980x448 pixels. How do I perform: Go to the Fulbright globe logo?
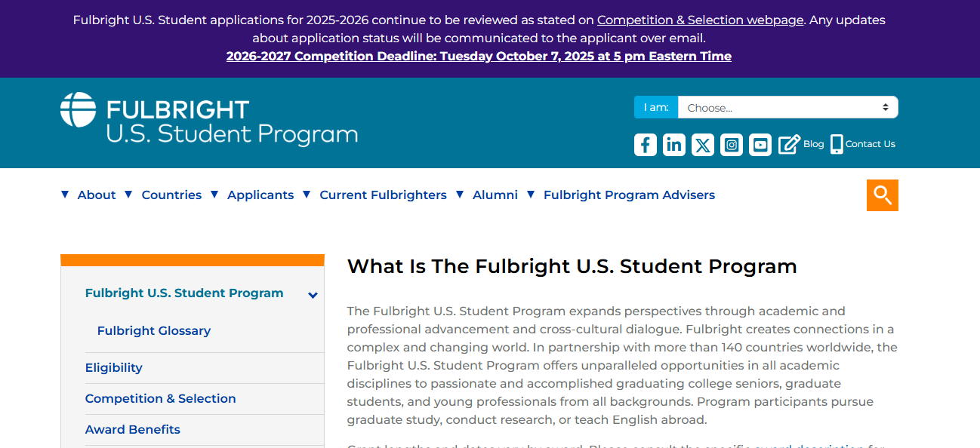(79, 110)
